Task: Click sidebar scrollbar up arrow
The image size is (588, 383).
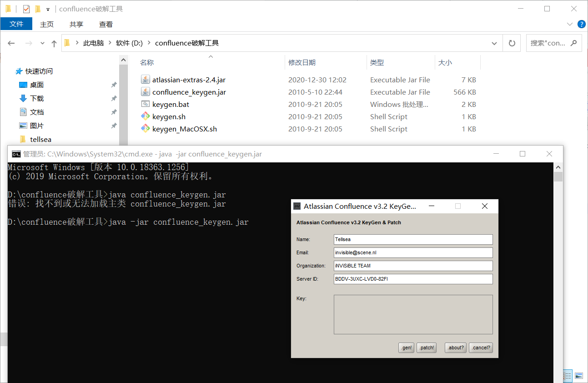Action: click(x=123, y=60)
